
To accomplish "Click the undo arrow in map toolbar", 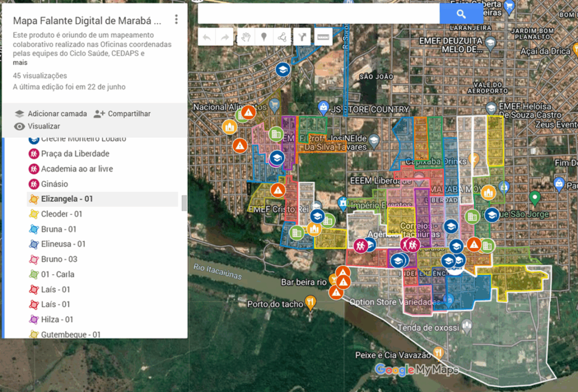I will 207,37.
